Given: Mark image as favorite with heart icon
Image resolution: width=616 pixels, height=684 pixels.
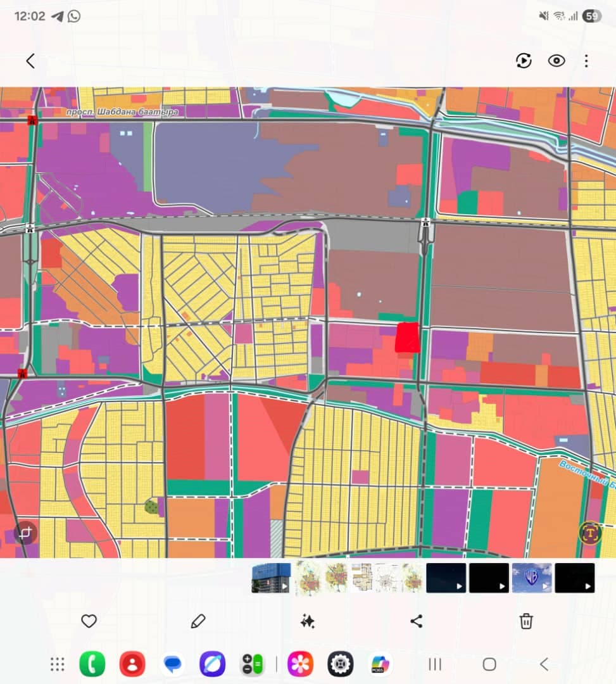Looking at the screenshot, I should [x=89, y=621].
